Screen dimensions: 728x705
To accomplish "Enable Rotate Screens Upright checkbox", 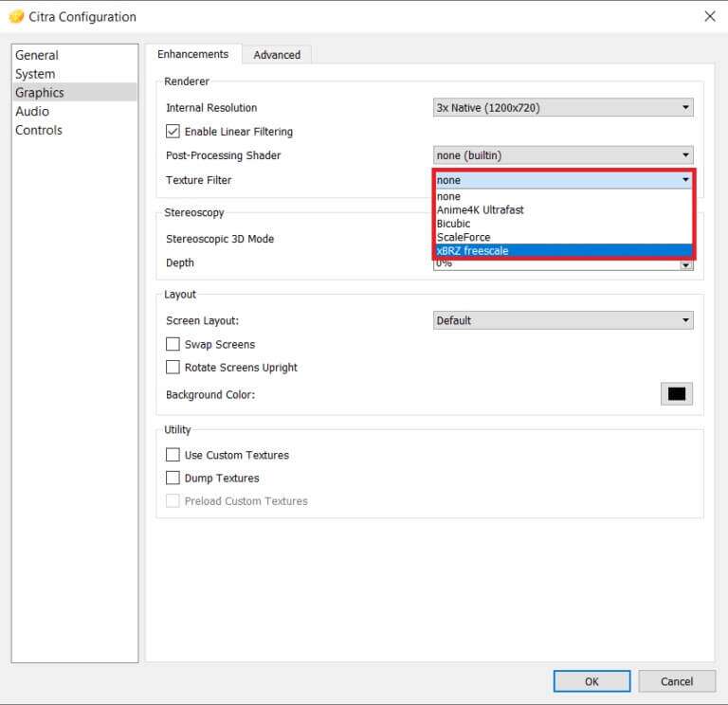I will (x=173, y=367).
